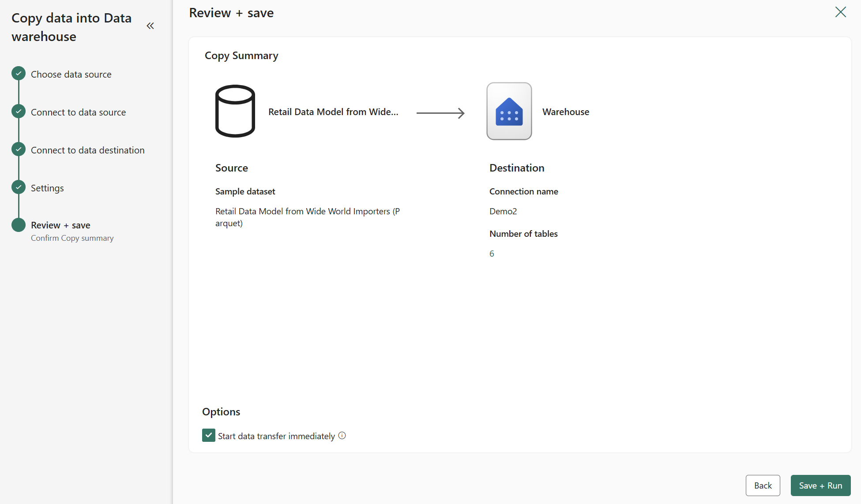Click the info icon next to Start data transfer
The height and width of the screenshot is (504, 861).
pos(342,436)
